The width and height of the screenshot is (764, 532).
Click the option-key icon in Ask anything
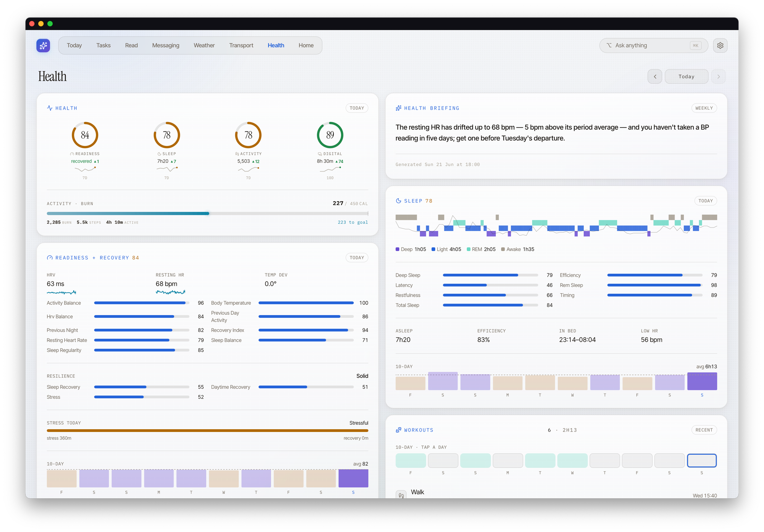609,45
